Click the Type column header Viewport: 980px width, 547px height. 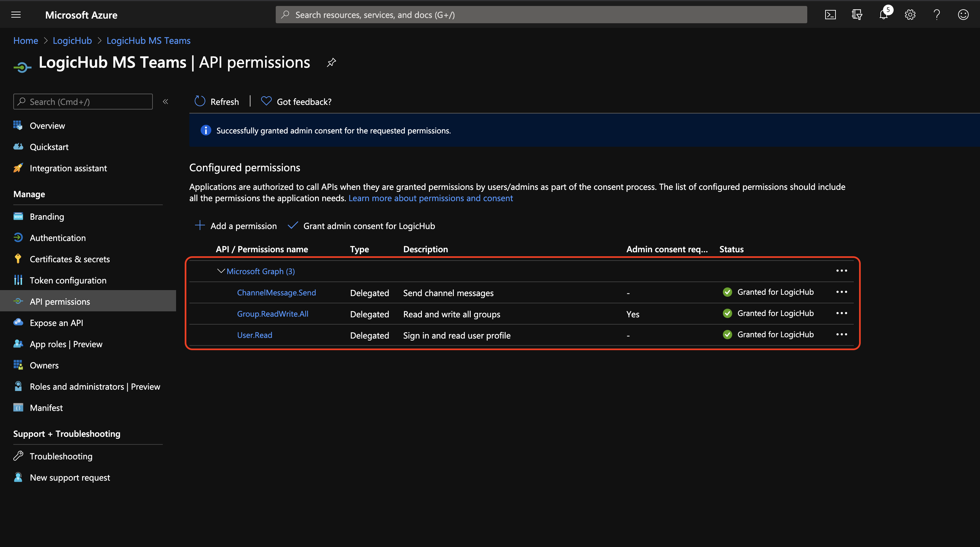point(359,249)
